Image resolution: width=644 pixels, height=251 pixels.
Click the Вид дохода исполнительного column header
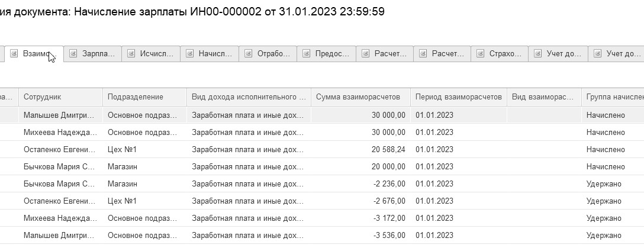[249, 97]
